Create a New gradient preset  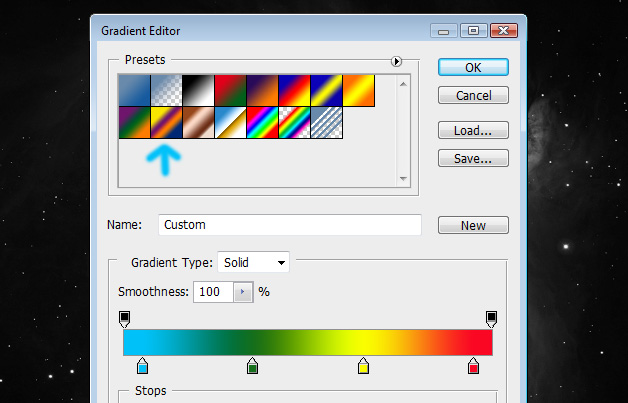click(473, 225)
